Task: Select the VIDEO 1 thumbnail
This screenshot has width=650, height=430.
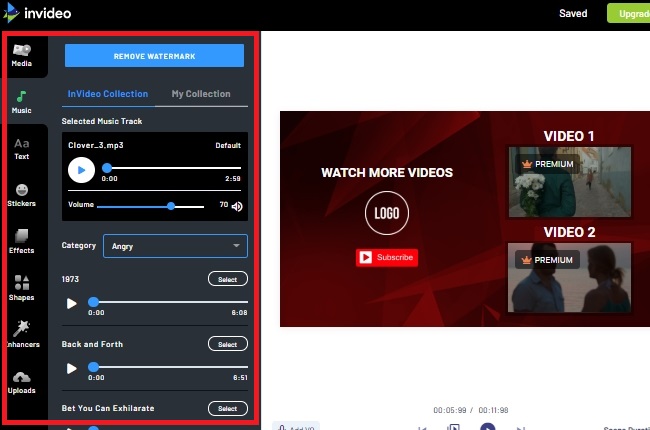Action: [x=570, y=182]
